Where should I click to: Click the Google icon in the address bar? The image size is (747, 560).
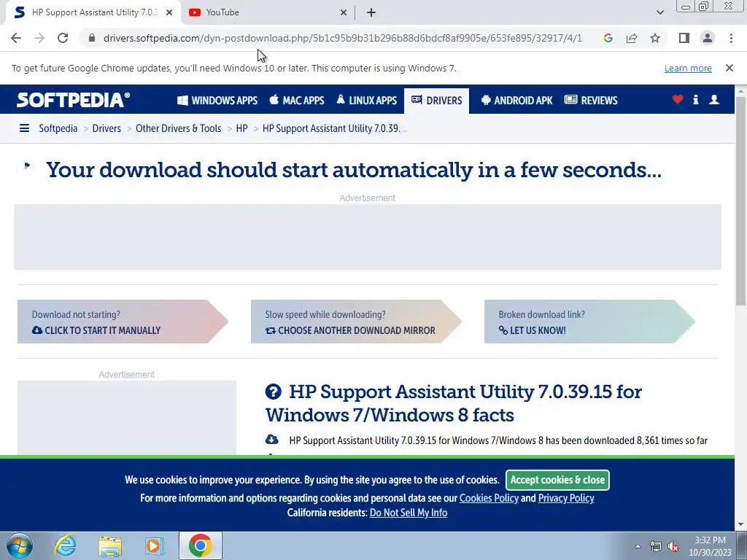[608, 38]
